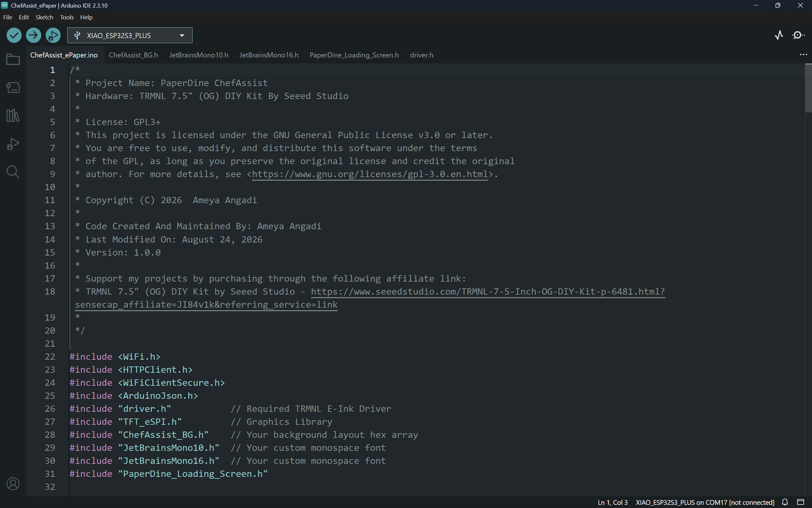The width and height of the screenshot is (812, 508).
Task: Click the 'Copyright (C) 2026 Ameya Angadi' line
Action: [x=166, y=200]
